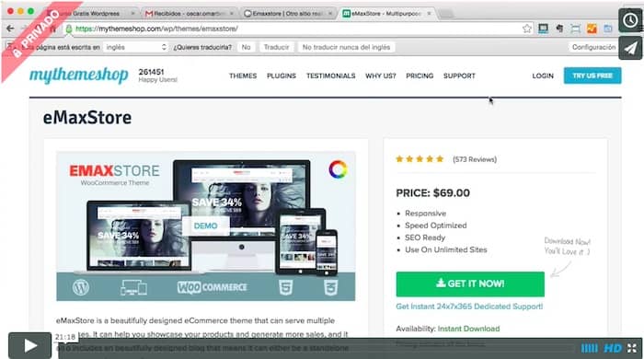The height and width of the screenshot is (359, 644).
Task: Adjust the video volume bars
Action: point(590,348)
